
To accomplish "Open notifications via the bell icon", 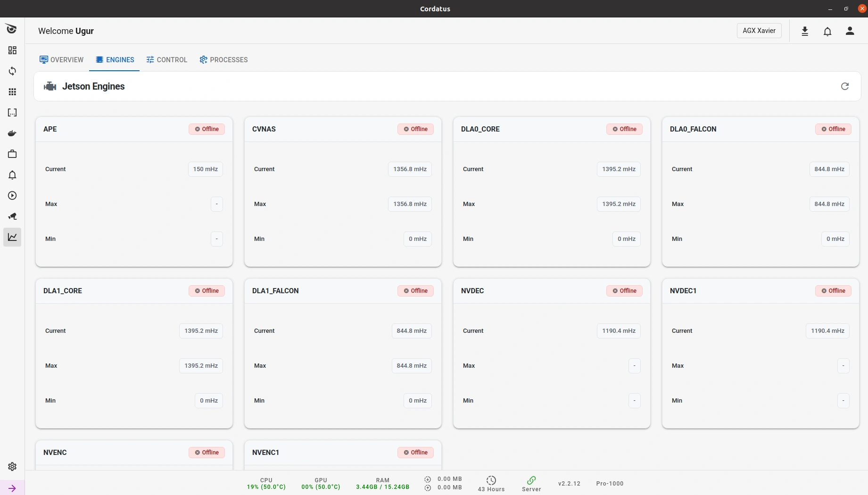I will pos(827,31).
